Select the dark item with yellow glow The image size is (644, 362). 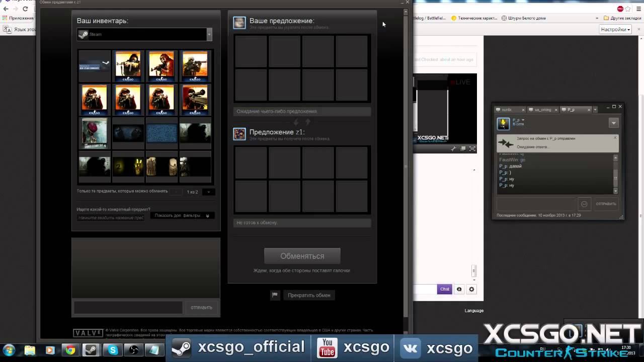pyautogui.click(x=128, y=166)
